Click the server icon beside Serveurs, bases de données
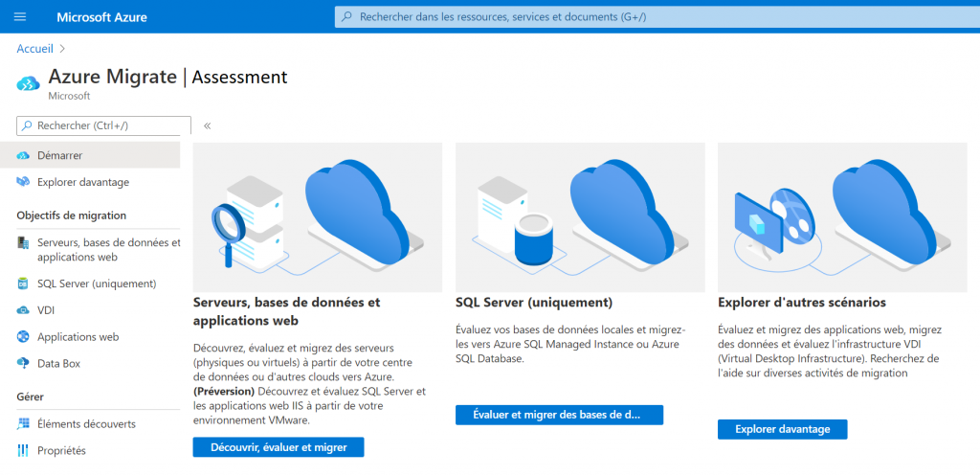The height and width of the screenshot is (476, 980). click(23, 242)
